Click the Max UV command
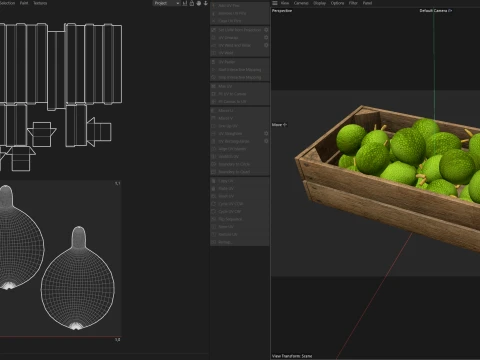480x360 pixels. pos(240,86)
